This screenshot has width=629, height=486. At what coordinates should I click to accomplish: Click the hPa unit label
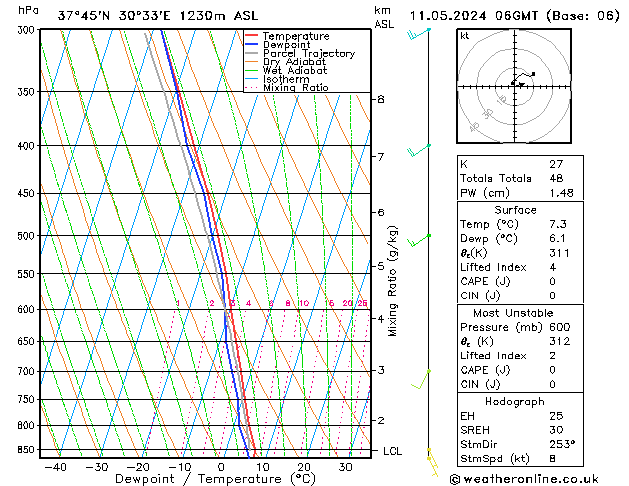(x=28, y=10)
